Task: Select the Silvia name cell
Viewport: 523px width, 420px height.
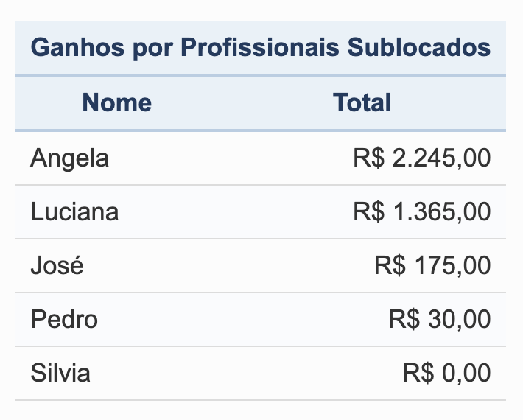Action: (60, 373)
